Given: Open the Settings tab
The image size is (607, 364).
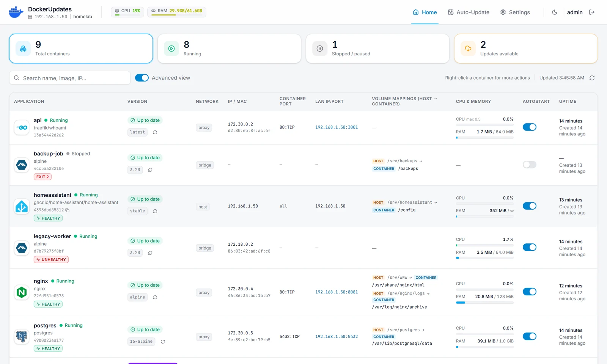Looking at the screenshot, I should coord(515,12).
